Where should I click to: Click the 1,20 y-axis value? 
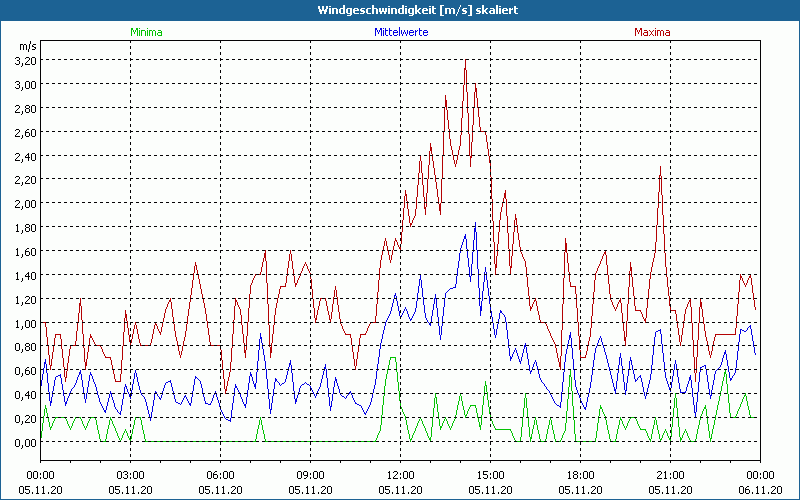click(x=26, y=299)
